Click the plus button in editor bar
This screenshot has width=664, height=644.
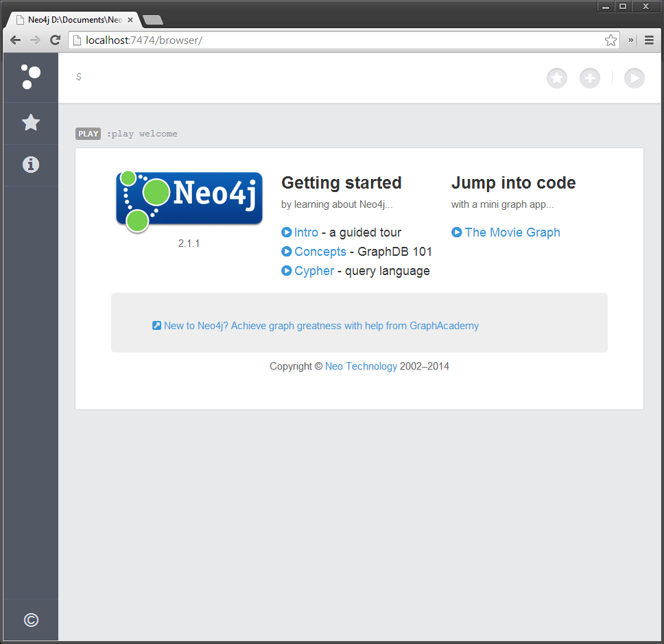[589, 78]
